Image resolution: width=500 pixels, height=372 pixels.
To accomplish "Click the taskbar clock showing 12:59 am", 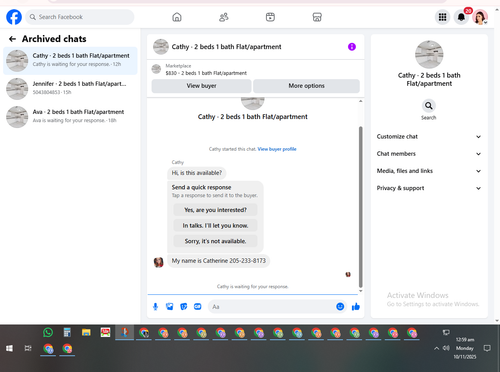I will click(465, 340).
